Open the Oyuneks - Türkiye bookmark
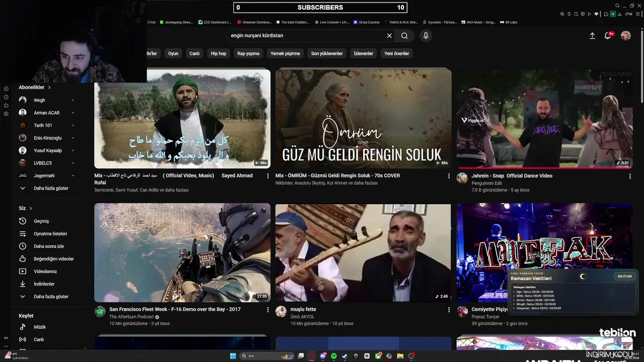Screen dimensions: 644x362 440,22
